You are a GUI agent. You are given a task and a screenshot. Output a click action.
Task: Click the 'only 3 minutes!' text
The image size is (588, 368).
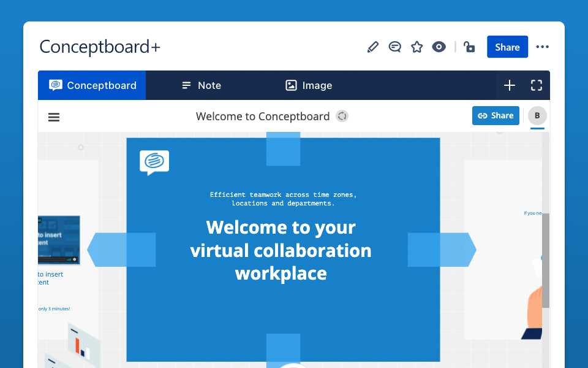[x=54, y=309]
